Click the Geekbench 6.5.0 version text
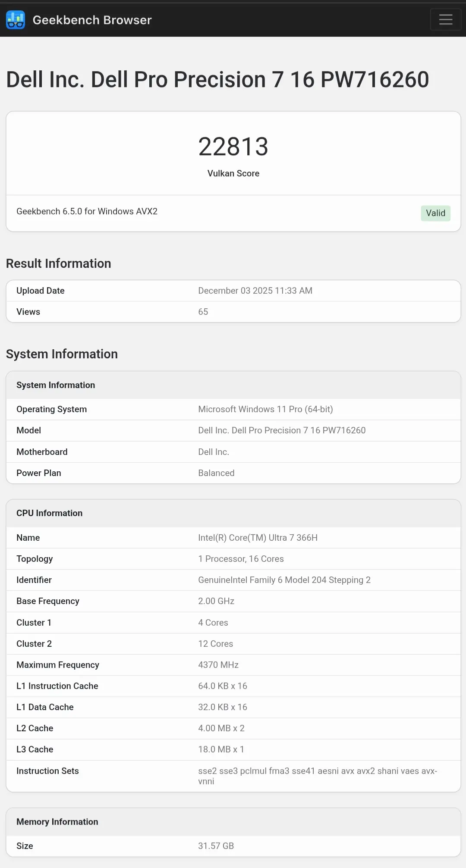This screenshot has height=868, width=466. 87,211
